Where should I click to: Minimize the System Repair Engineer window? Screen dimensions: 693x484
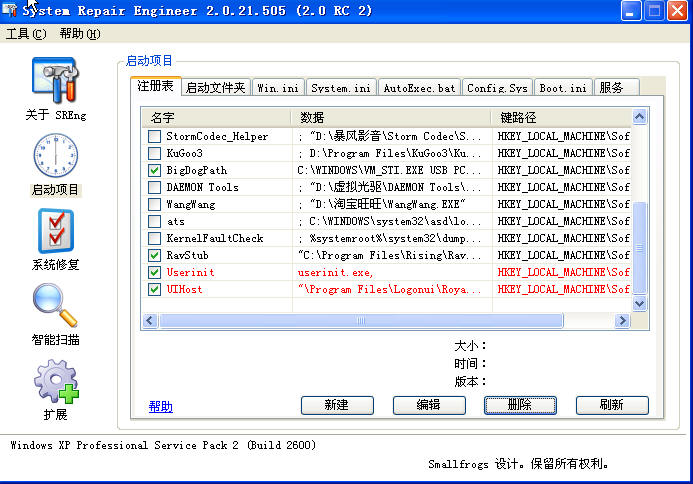631,11
